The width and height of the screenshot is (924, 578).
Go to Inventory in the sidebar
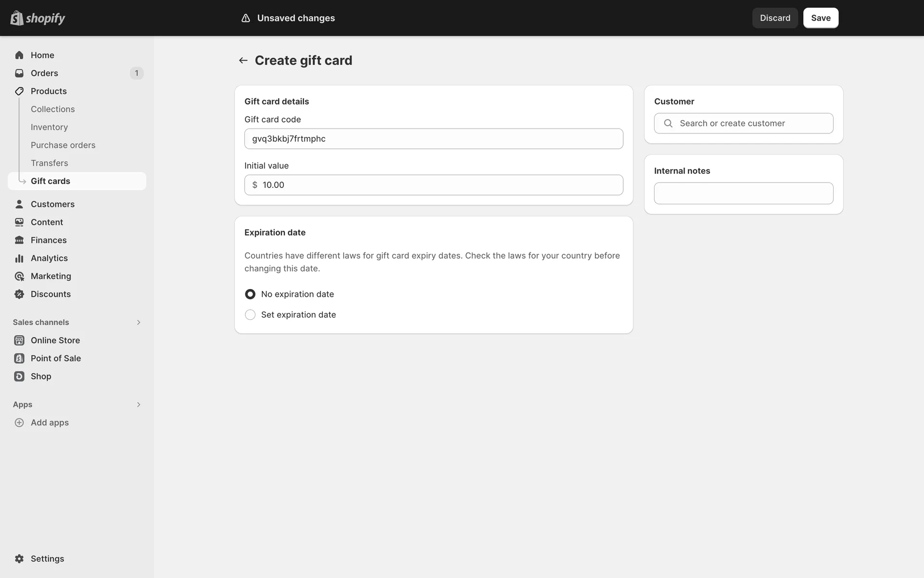coord(49,127)
